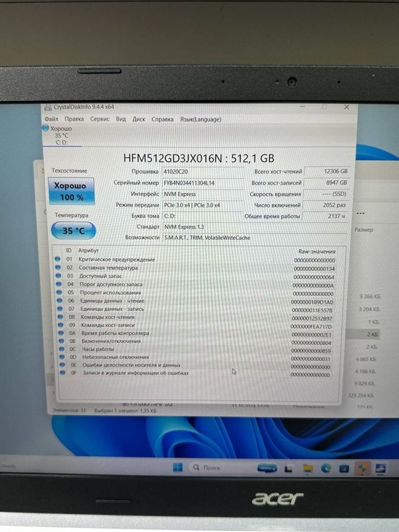
Task: Open Task View from the taskbar
Action: point(288,469)
